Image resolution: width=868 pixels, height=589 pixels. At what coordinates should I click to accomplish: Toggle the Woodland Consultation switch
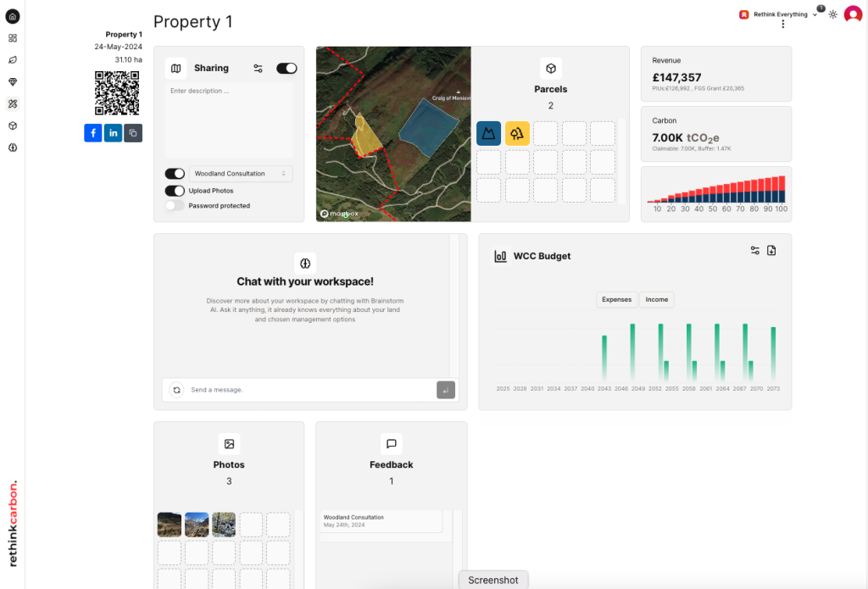[x=175, y=174]
